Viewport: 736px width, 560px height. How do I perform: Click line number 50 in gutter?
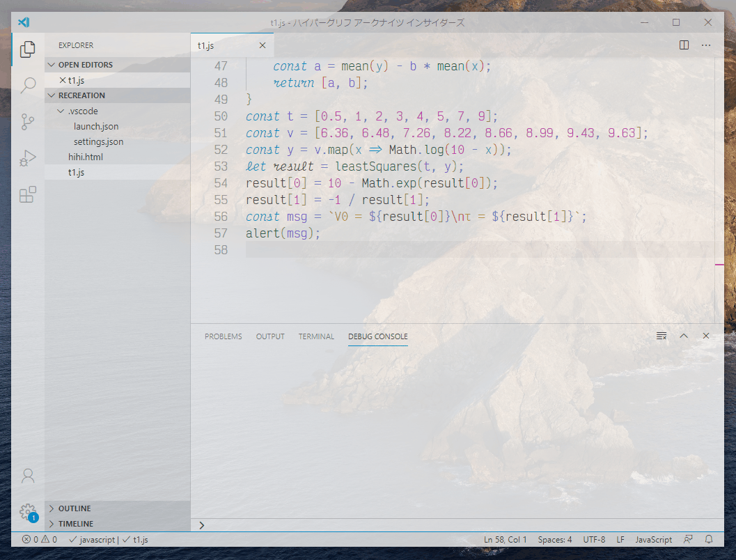(221, 116)
